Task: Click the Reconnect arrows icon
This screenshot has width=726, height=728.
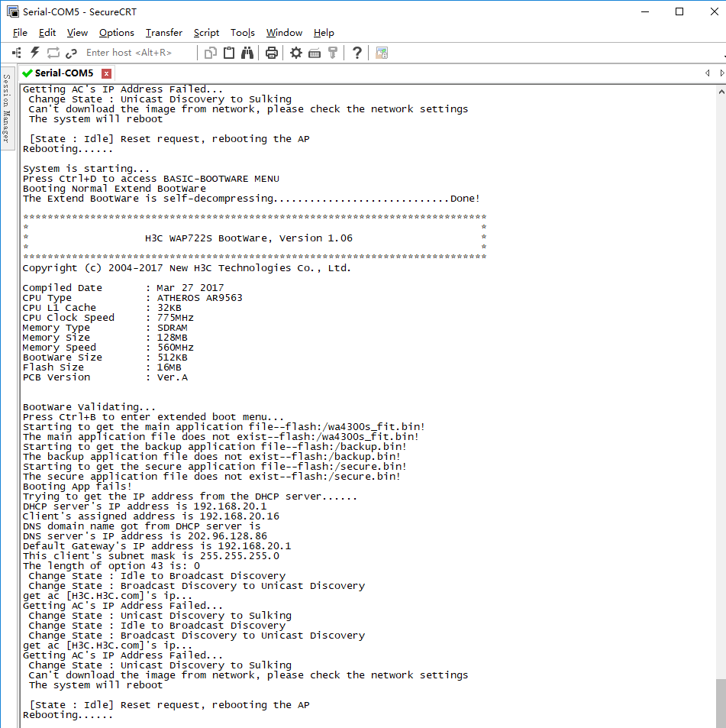Action: pos(53,53)
